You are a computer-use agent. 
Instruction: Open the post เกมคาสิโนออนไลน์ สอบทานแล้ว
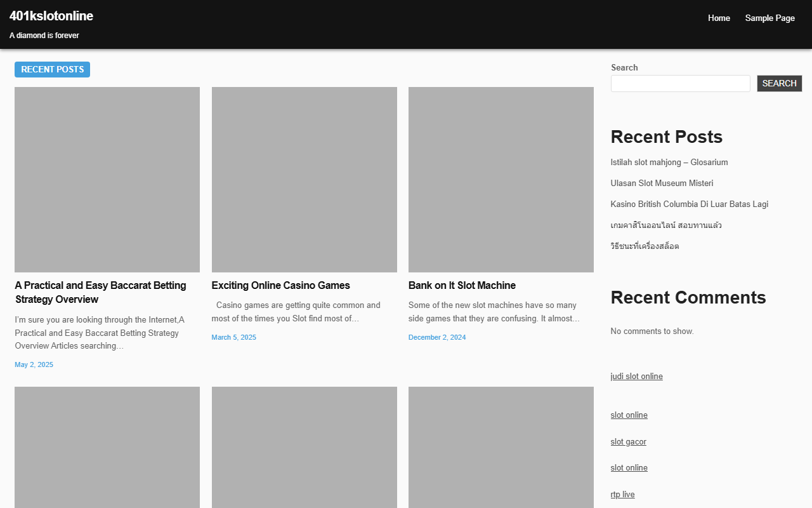pyautogui.click(x=666, y=225)
